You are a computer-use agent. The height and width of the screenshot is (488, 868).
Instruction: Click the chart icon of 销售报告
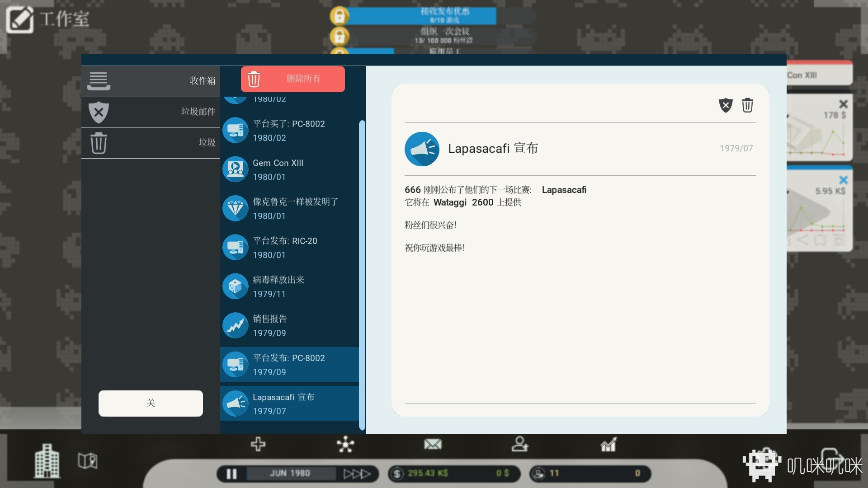pos(236,325)
